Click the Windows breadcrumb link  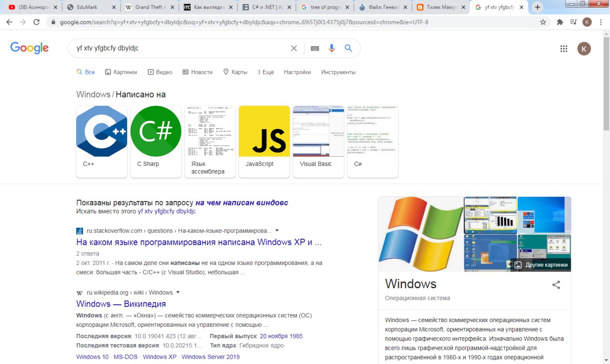(93, 94)
